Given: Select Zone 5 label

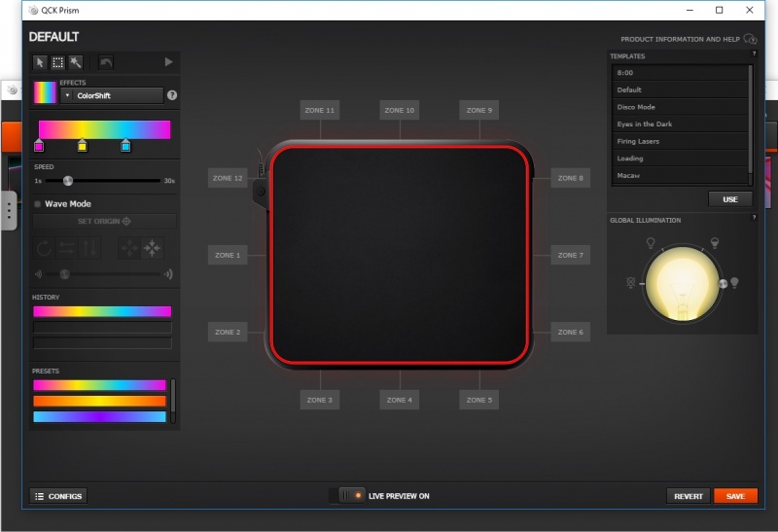Looking at the screenshot, I should (x=479, y=400).
